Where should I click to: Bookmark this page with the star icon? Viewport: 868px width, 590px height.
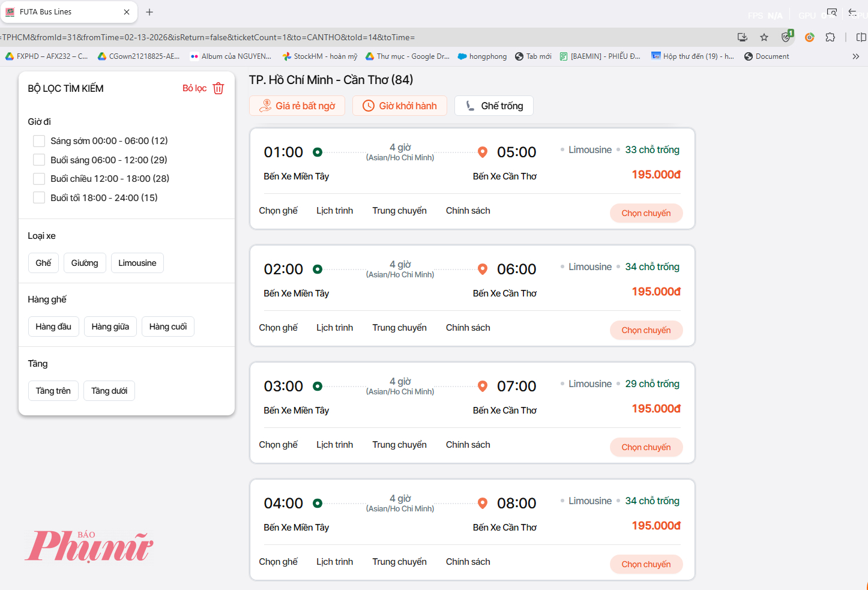pyautogui.click(x=764, y=37)
